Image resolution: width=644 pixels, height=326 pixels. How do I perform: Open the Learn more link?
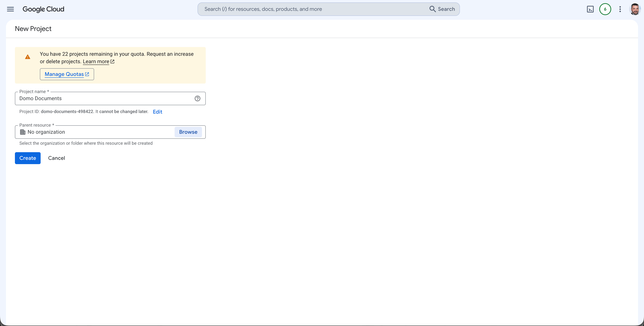tap(99, 62)
